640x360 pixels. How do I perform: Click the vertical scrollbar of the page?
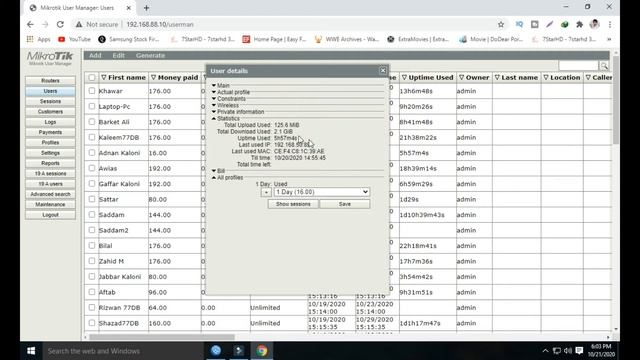click(616, 100)
